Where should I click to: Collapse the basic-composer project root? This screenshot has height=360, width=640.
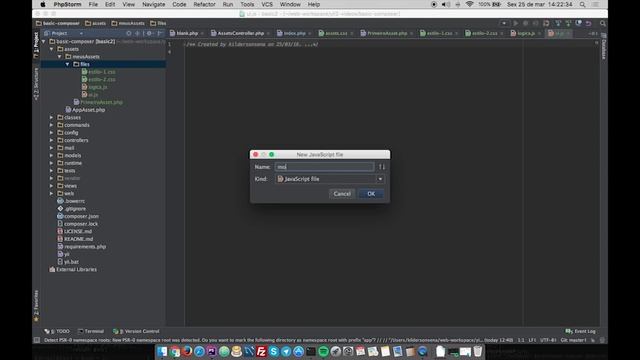click(x=44, y=41)
